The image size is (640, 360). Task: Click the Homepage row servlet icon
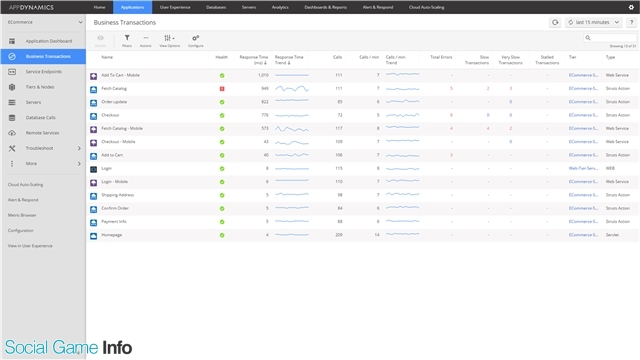[x=93, y=236]
